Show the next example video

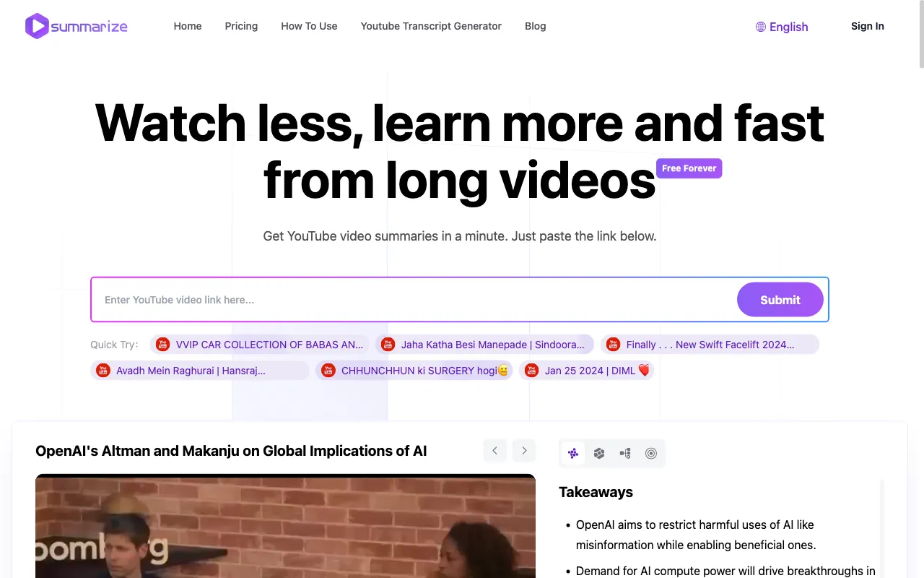(x=524, y=451)
